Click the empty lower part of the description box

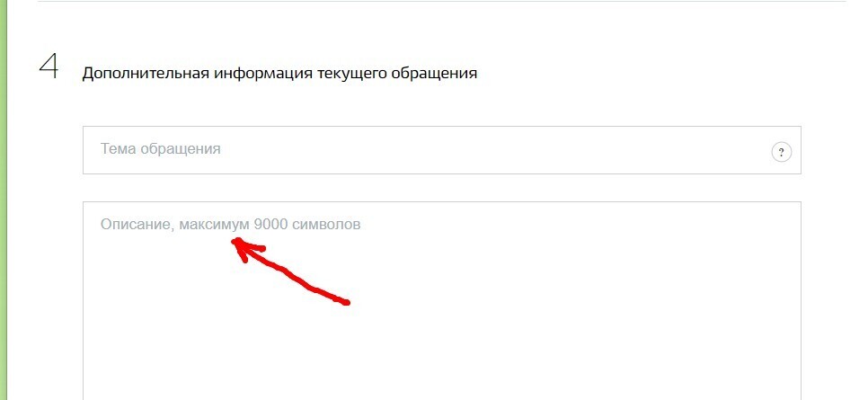[442, 354]
